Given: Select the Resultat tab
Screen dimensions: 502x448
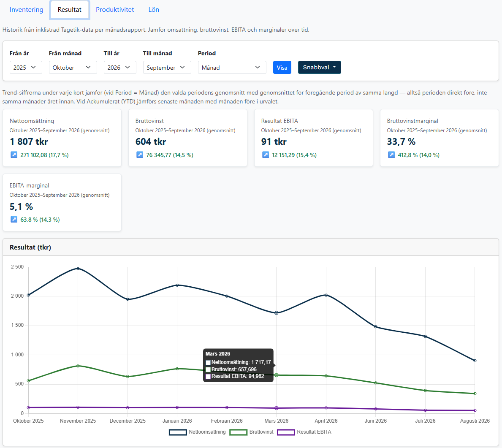Looking at the screenshot, I should [70, 10].
